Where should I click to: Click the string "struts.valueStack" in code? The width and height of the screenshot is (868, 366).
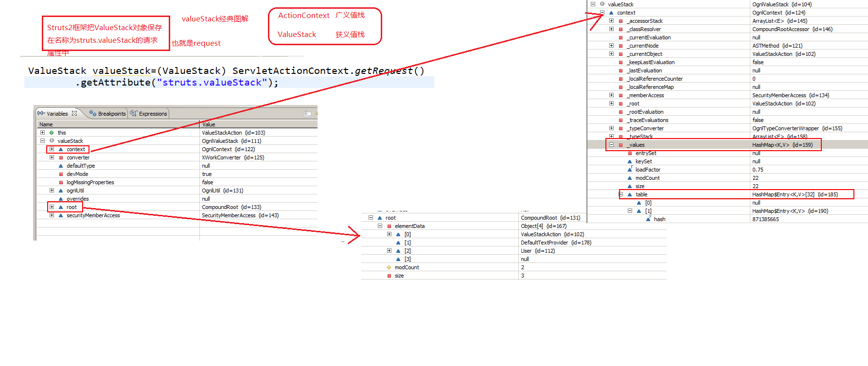pos(212,83)
